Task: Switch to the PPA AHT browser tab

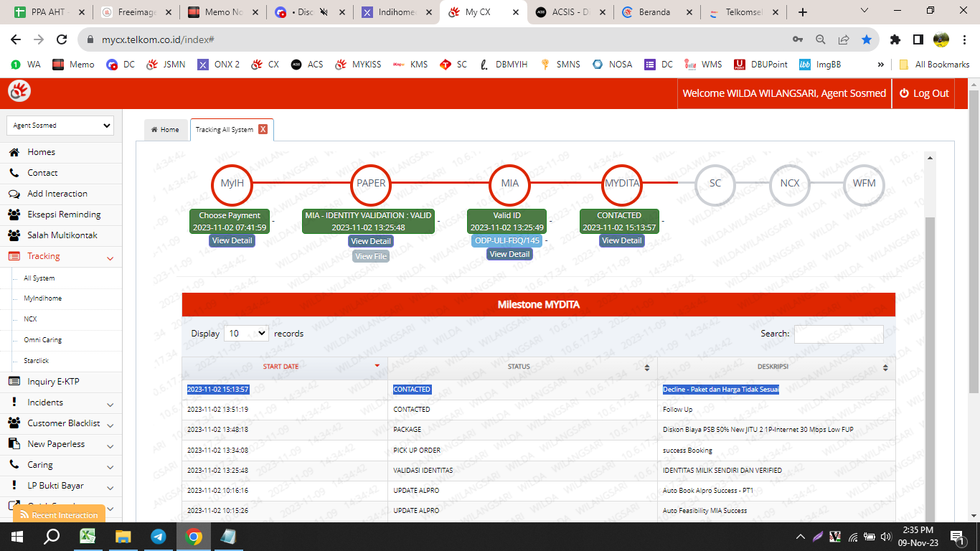Action: point(50,12)
